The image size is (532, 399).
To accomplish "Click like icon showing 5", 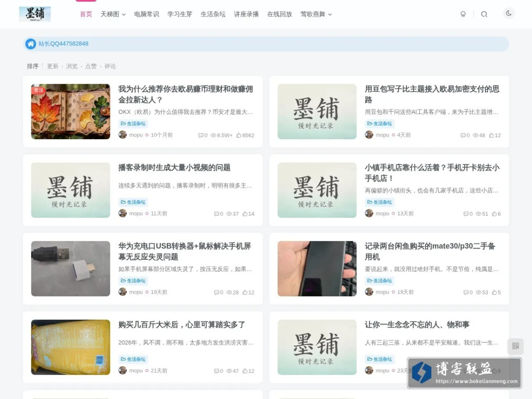I will point(494,292).
